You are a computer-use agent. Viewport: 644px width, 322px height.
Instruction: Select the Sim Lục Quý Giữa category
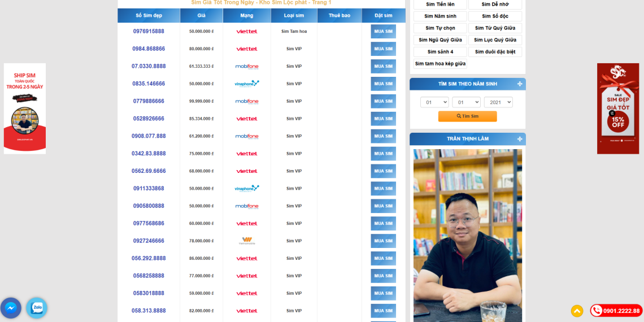(495, 40)
